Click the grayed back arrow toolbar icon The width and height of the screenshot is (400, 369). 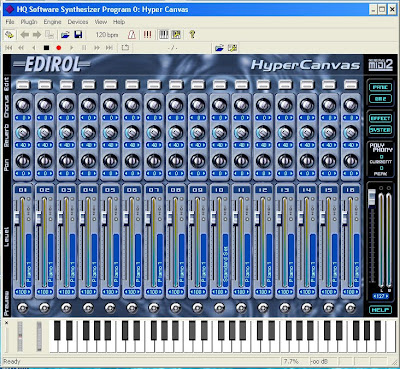25,35
